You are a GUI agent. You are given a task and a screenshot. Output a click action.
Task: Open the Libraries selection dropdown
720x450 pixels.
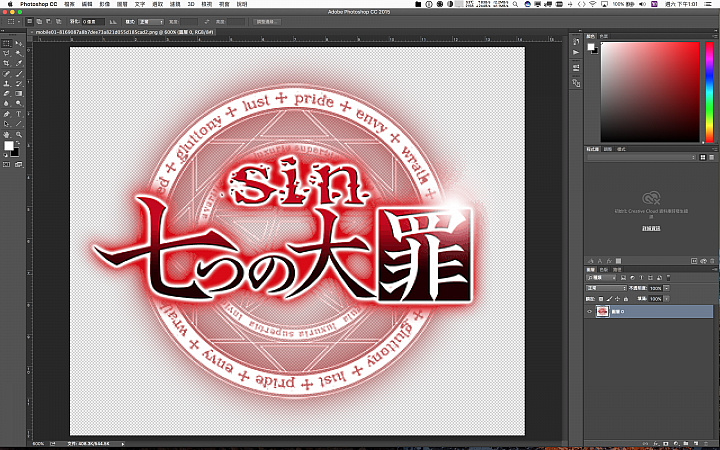point(641,157)
